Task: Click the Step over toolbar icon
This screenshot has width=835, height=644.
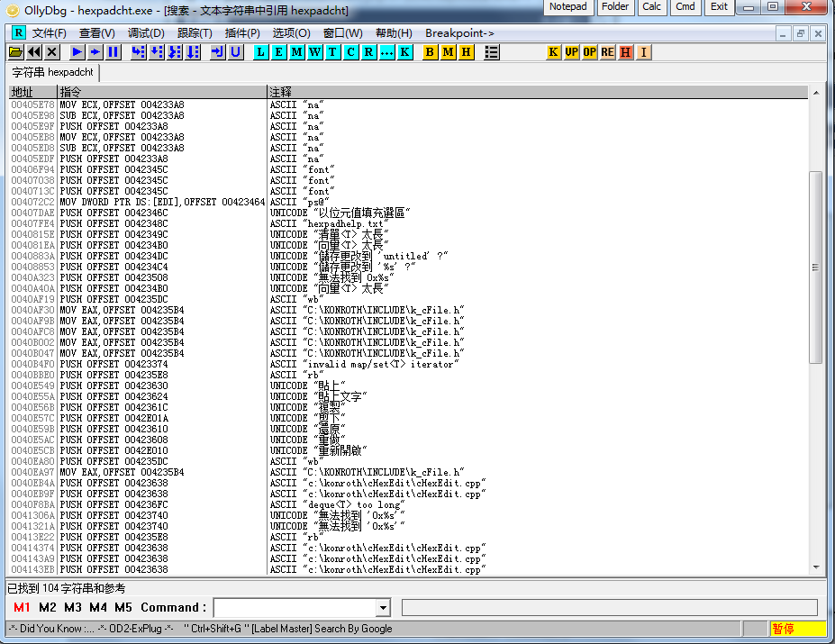Action: pyautogui.click(x=157, y=52)
